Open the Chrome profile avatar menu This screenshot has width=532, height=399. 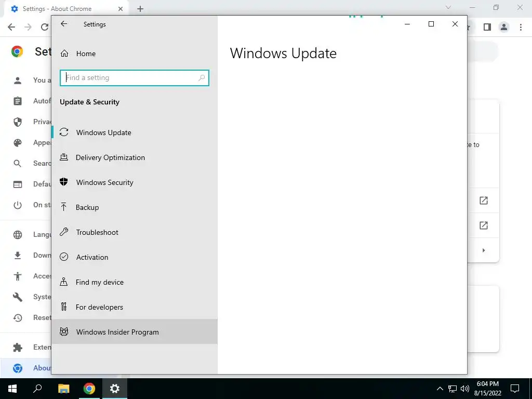[504, 27]
